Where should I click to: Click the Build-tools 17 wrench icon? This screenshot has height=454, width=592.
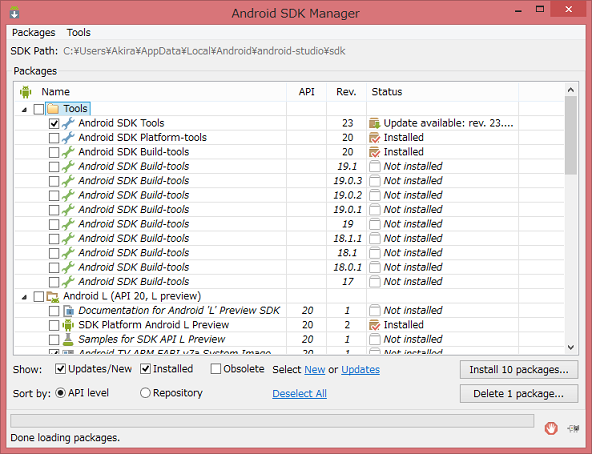coord(68,281)
